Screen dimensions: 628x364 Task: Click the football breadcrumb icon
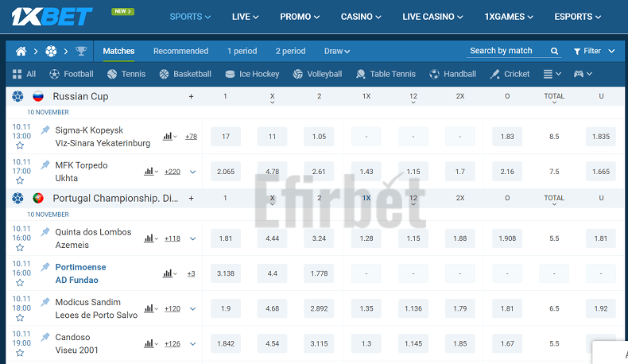(x=51, y=51)
